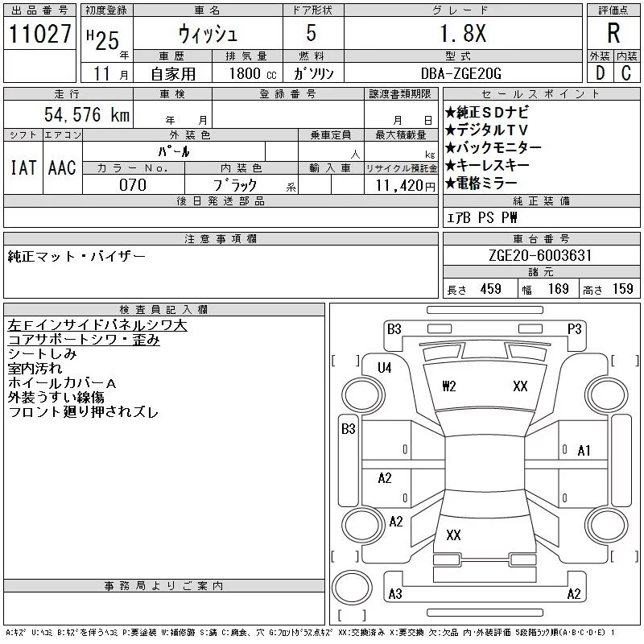Click the overall evaluation score R
This screenshot has height=644, width=644.
[613, 33]
